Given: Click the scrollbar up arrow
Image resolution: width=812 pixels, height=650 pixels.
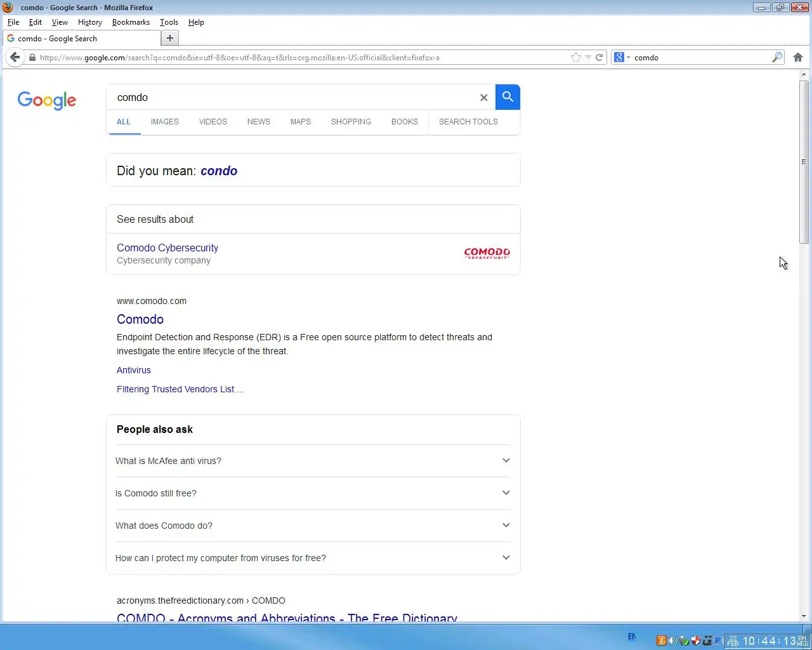Looking at the screenshot, I should 804,74.
